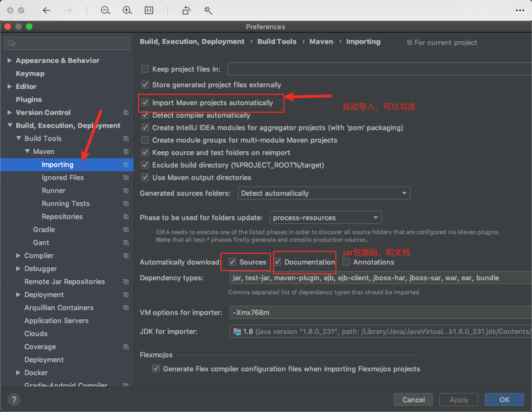532x412 pixels.
Task: Click the rotate image icon
Action: pos(186,10)
